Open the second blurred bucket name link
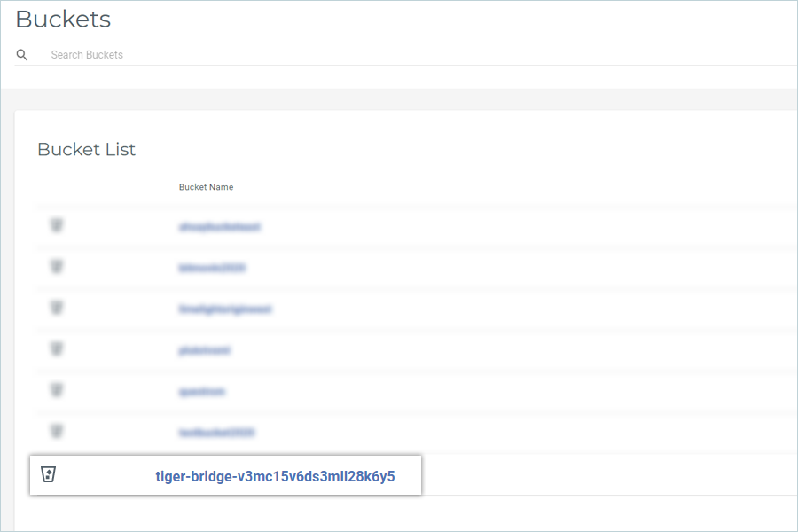The height and width of the screenshot is (532, 798). (x=212, y=268)
